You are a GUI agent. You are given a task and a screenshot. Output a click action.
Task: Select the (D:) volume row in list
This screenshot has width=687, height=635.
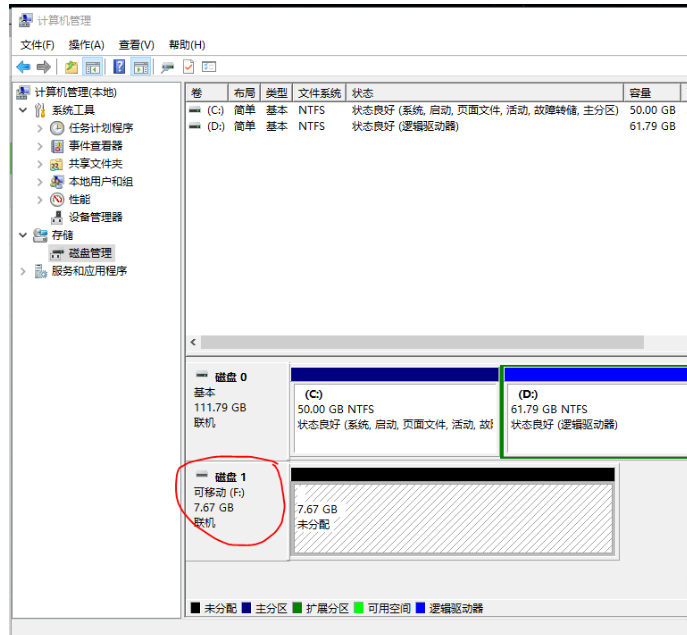coord(436,126)
